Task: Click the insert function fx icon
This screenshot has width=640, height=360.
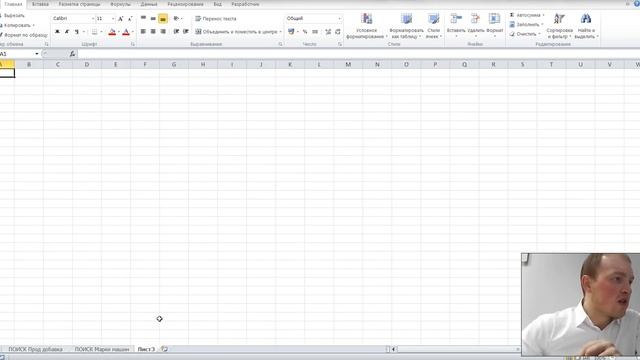Action: (72, 53)
